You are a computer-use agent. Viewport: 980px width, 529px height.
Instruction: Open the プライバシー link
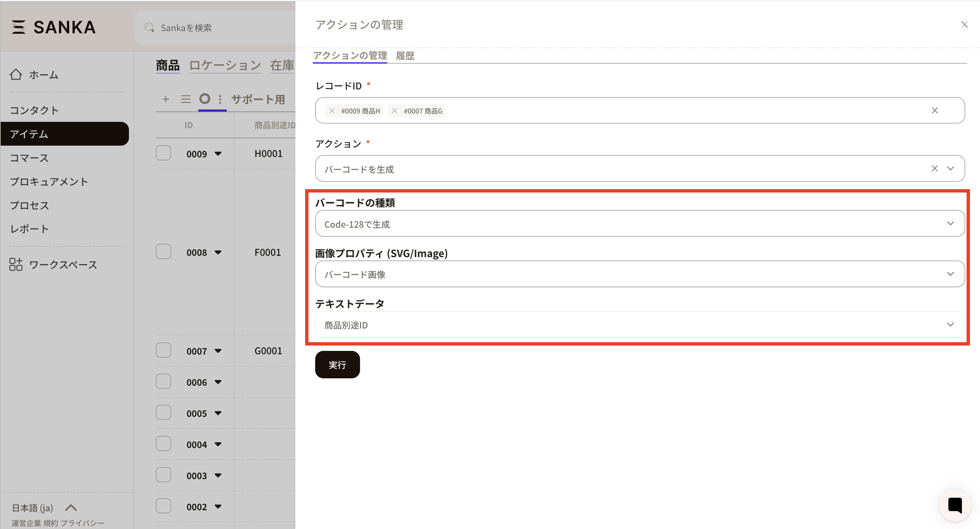pos(82,523)
